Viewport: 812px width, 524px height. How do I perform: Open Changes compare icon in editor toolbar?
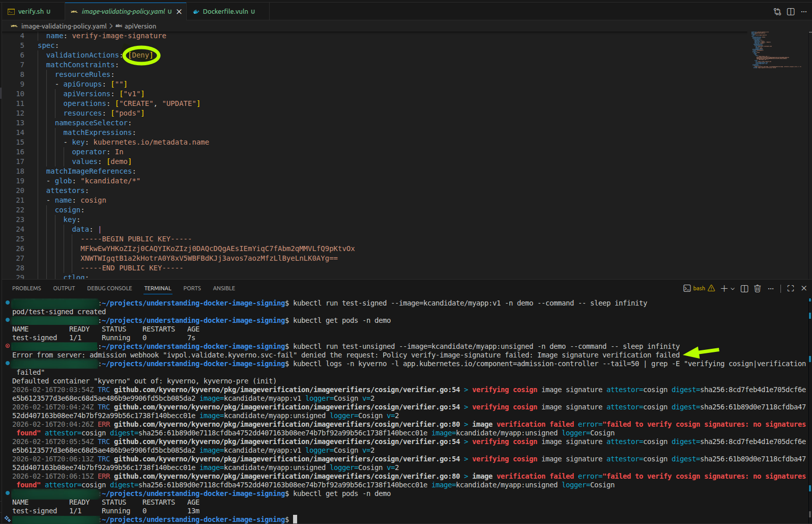(x=777, y=12)
